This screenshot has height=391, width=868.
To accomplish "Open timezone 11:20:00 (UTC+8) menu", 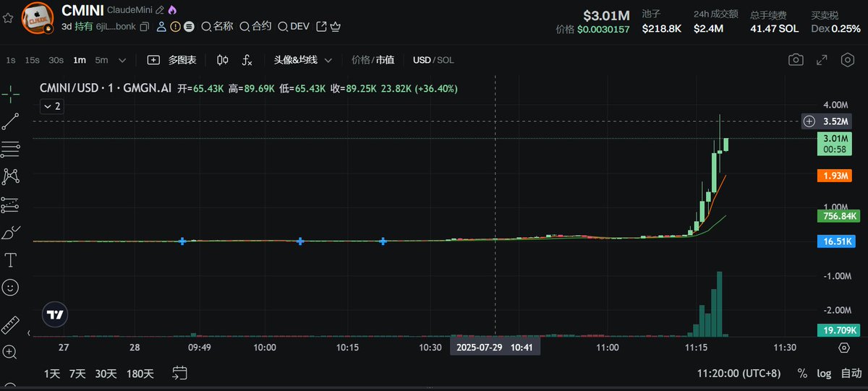I will click(739, 374).
